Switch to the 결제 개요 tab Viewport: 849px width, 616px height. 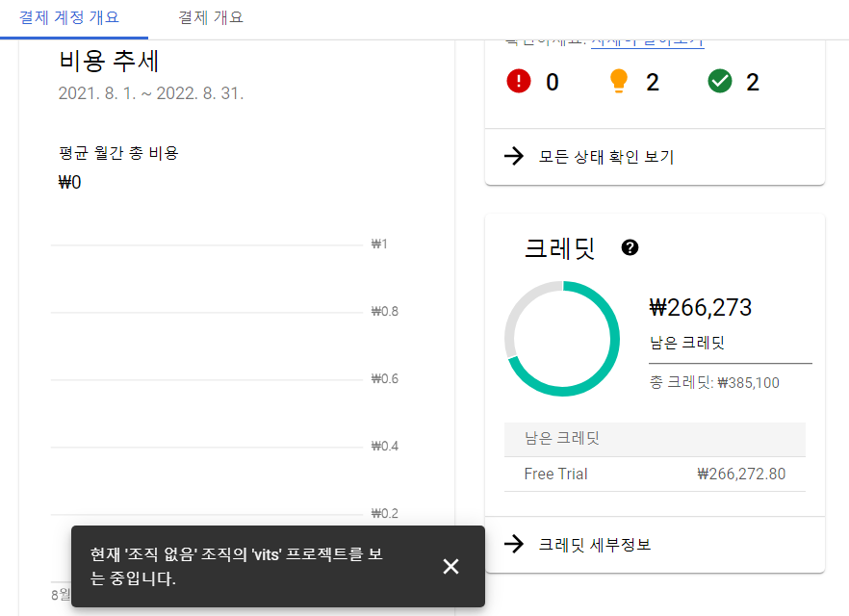point(211,17)
